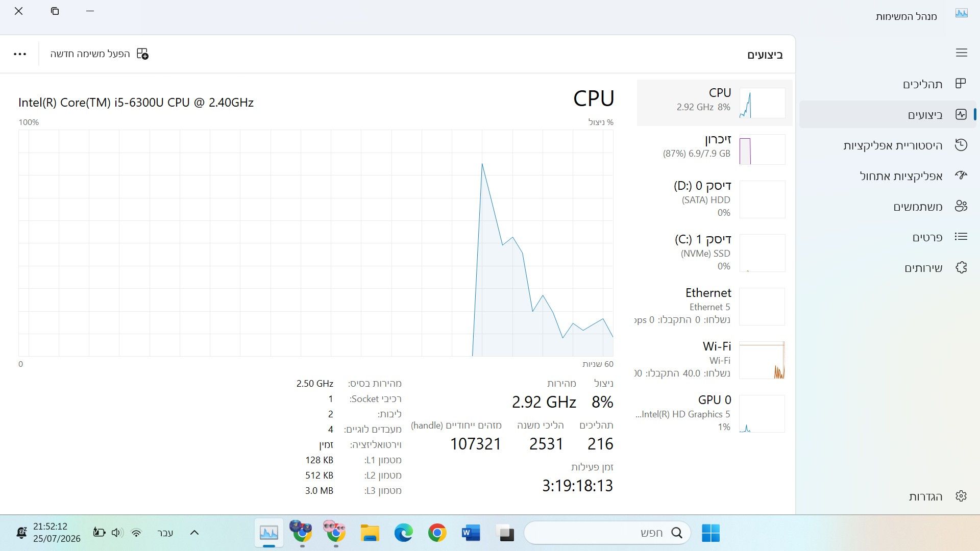This screenshot has height=551, width=980.
Task: Open the Processes (תהליכים) page icon
Action: tap(961, 84)
